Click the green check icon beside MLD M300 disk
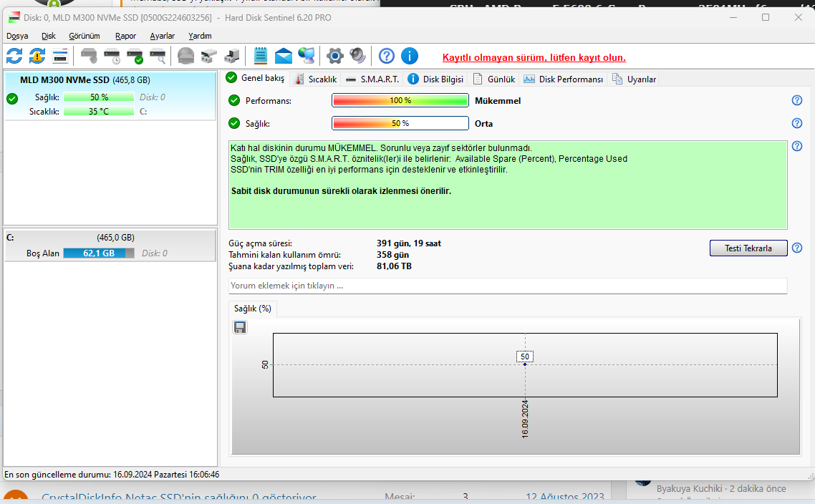 coord(12,99)
